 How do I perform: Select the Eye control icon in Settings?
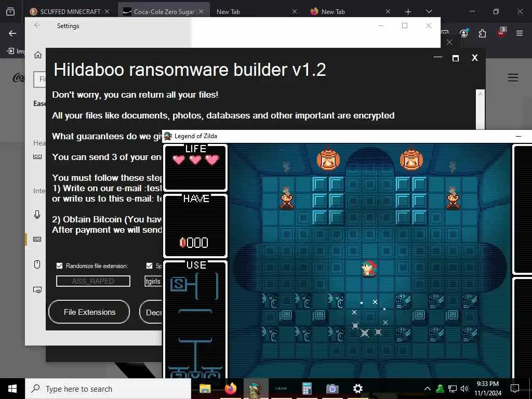point(37,290)
